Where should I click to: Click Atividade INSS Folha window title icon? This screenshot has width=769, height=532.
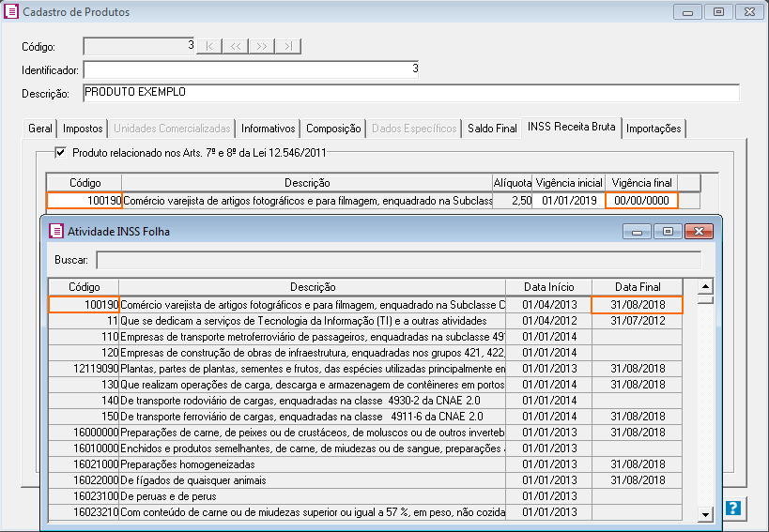click(56, 231)
